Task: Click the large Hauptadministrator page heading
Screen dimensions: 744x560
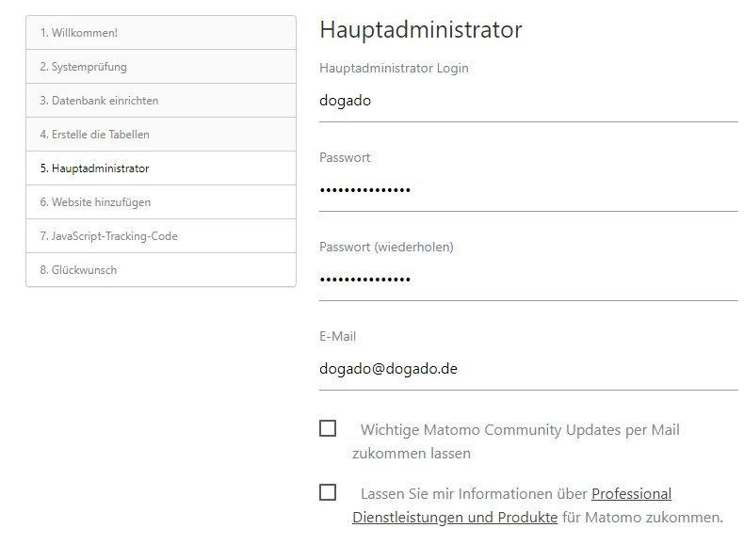Action: click(420, 30)
